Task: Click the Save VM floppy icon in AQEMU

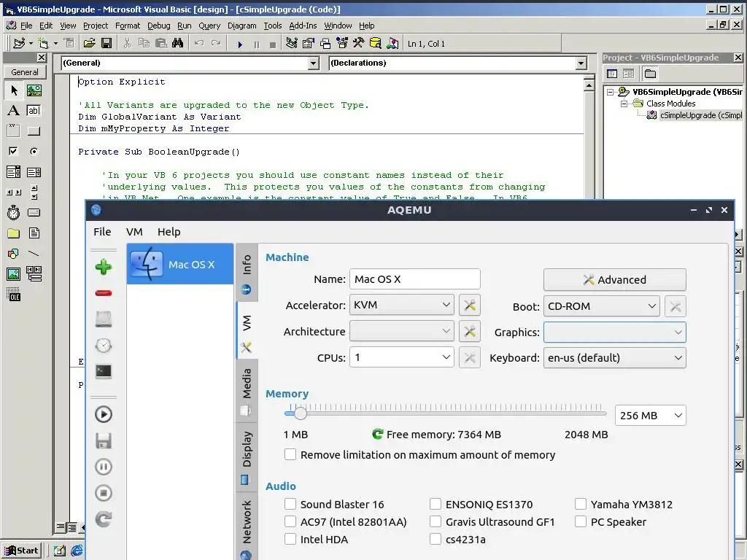Action: [x=104, y=440]
